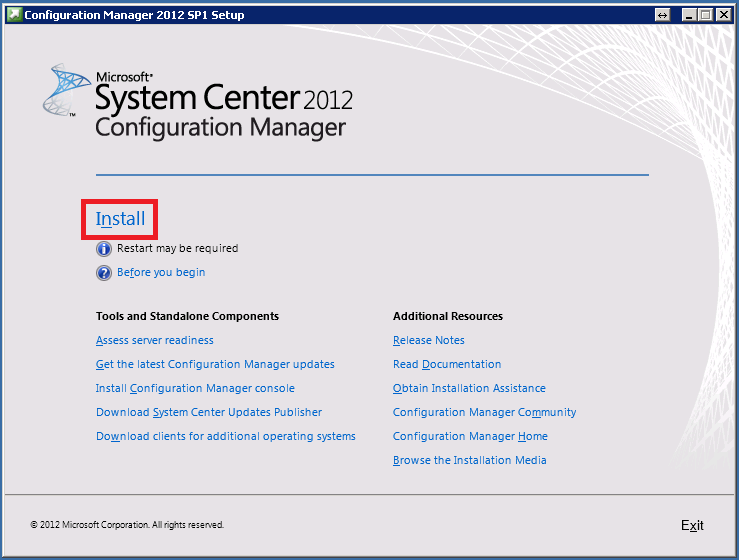
Task: Visit Configuration Manager Community link
Action: (484, 412)
